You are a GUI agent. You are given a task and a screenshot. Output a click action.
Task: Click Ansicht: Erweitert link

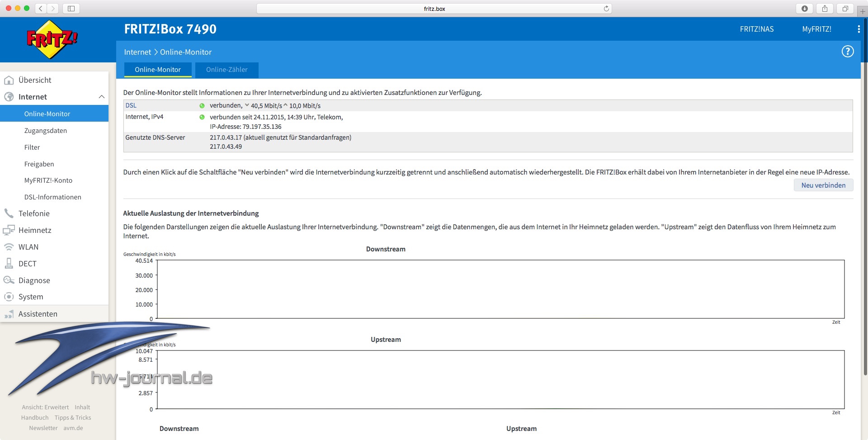pos(45,407)
